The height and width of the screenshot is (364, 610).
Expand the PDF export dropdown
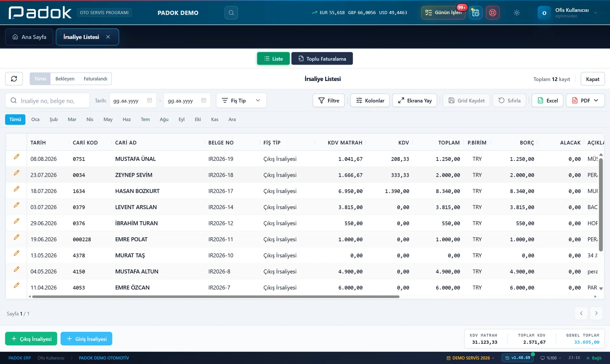coord(585,101)
